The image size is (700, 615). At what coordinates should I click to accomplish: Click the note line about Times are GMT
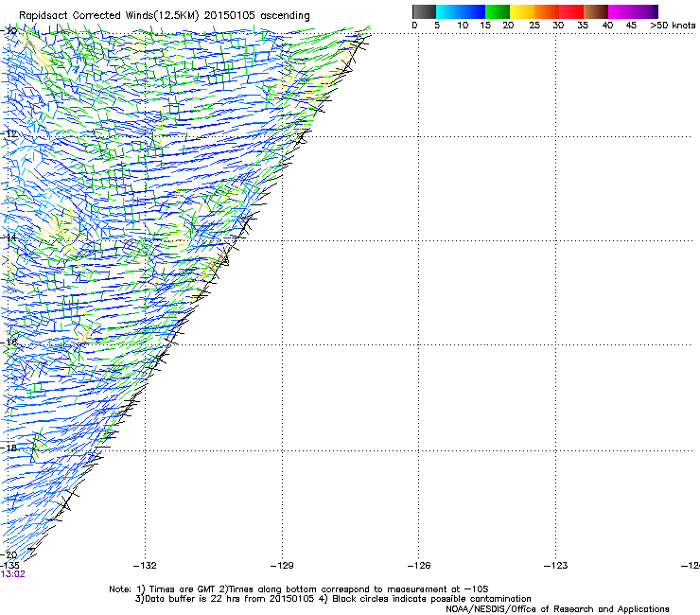click(x=299, y=589)
